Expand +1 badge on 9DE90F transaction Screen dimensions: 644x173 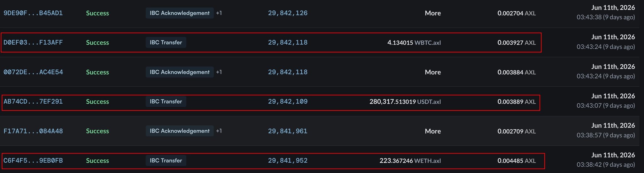pyautogui.click(x=219, y=13)
